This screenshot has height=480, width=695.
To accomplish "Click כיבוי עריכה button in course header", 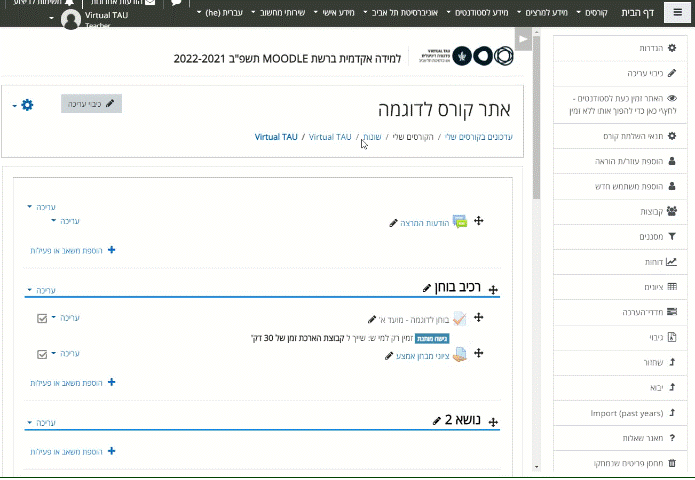I will pos(91,104).
